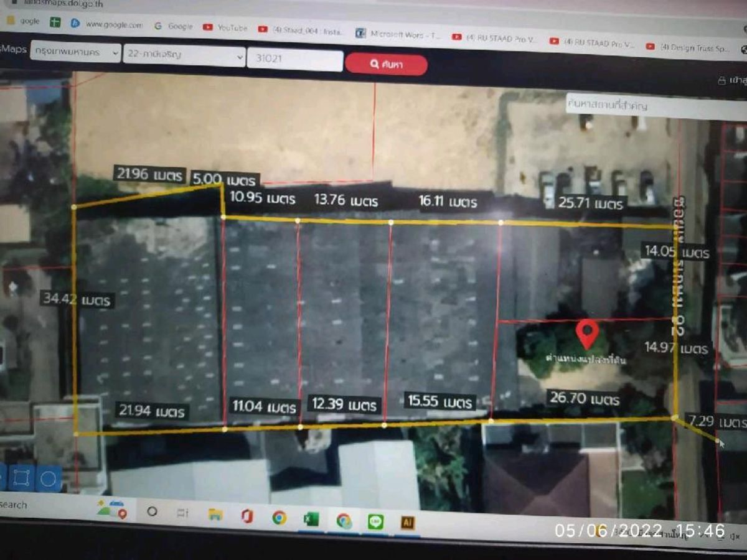Viewport: 747px width, 560px height.
Task: Open the www.google.com bookmark
Action: point(107,25)
